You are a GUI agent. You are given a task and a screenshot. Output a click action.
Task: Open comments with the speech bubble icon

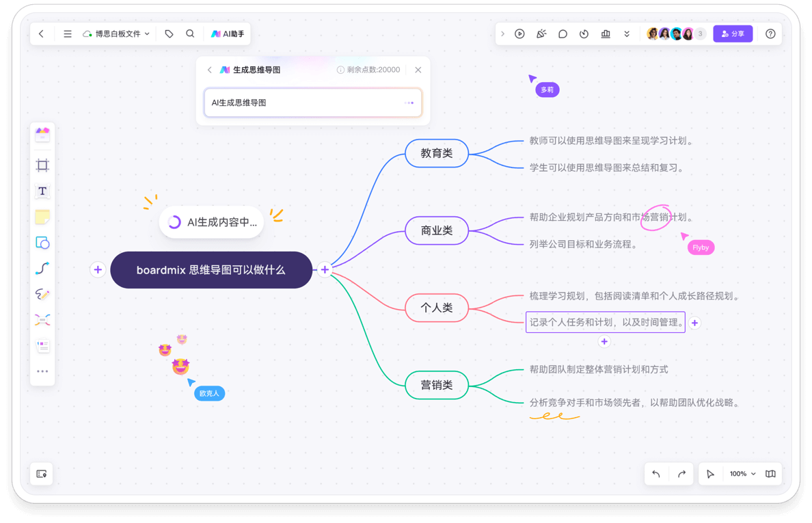click(x=563, y=33)
